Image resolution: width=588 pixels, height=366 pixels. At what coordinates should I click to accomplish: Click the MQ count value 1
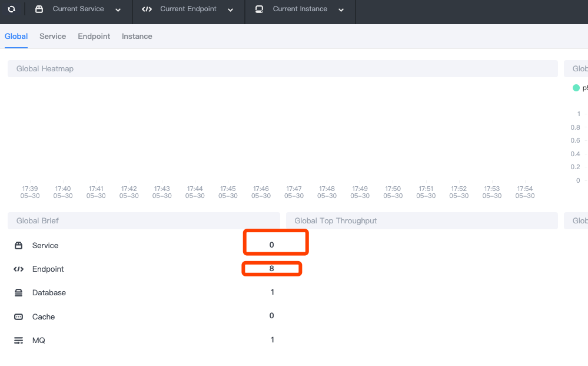click(x=273, y=339)
